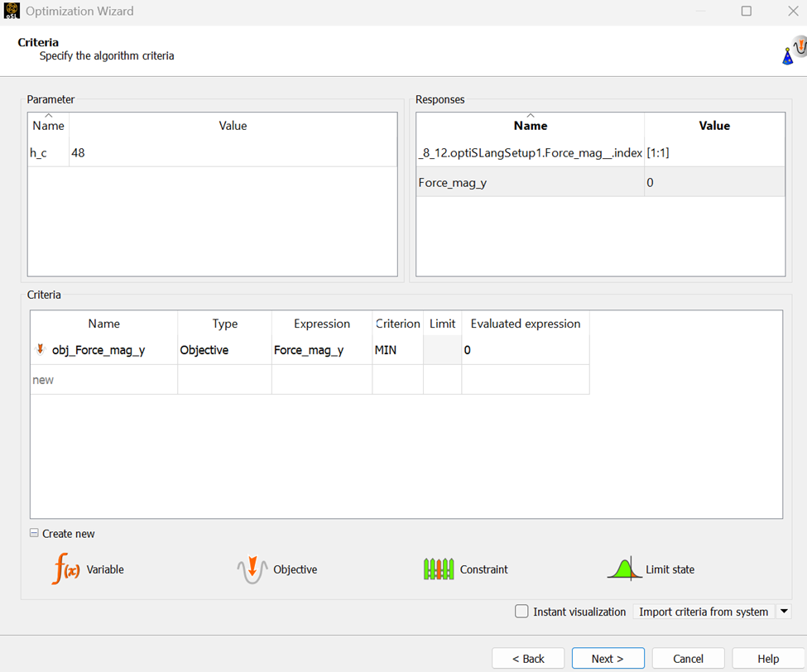Maximize the Optimization Wizard window
Screen dimensions: 807x672
[x=746, y=12]
